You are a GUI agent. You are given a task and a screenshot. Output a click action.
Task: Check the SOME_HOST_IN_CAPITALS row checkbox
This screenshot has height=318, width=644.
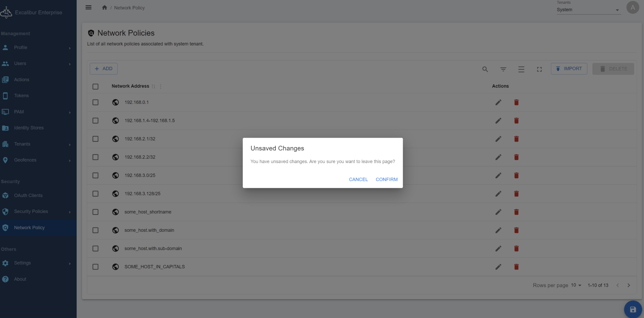pyautogui.click(x=95, y=267)
